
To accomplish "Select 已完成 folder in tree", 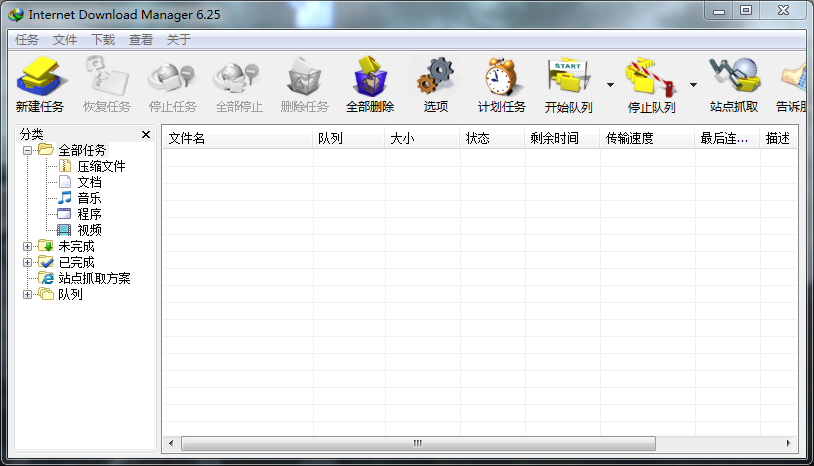I will [76, 262].
